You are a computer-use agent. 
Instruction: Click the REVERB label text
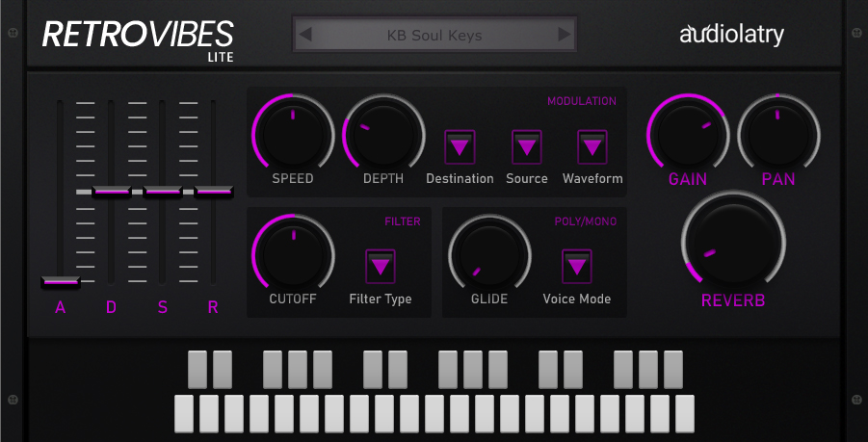(x=733, y=300)
